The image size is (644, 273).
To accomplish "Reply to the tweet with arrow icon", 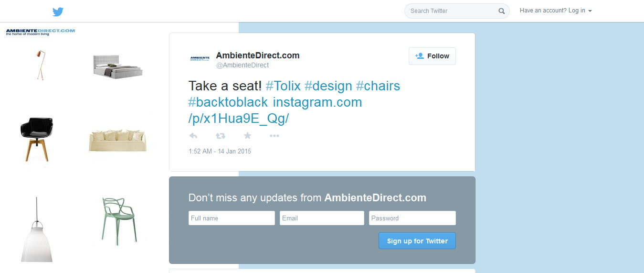I will pos(193,136).
